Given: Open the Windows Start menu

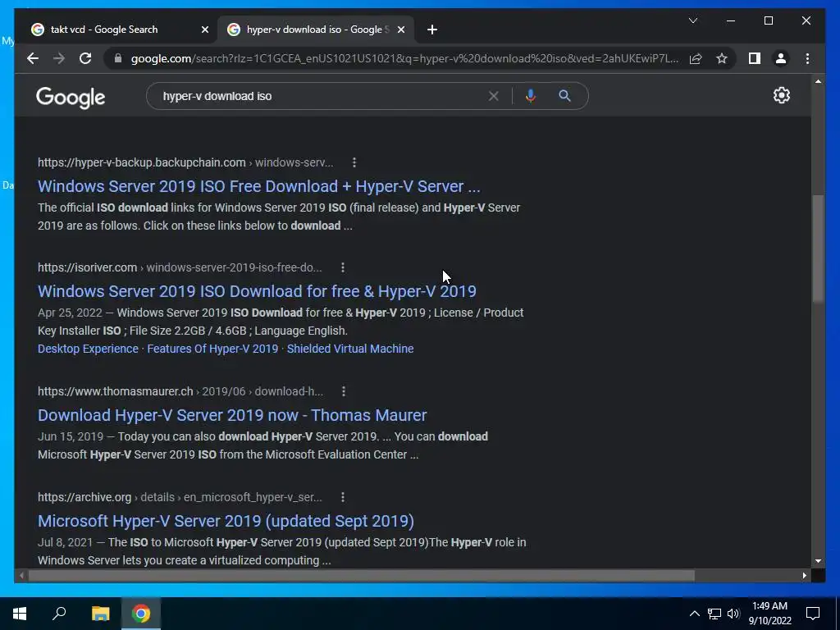Looking at the screenshot, I should [20, 614].
